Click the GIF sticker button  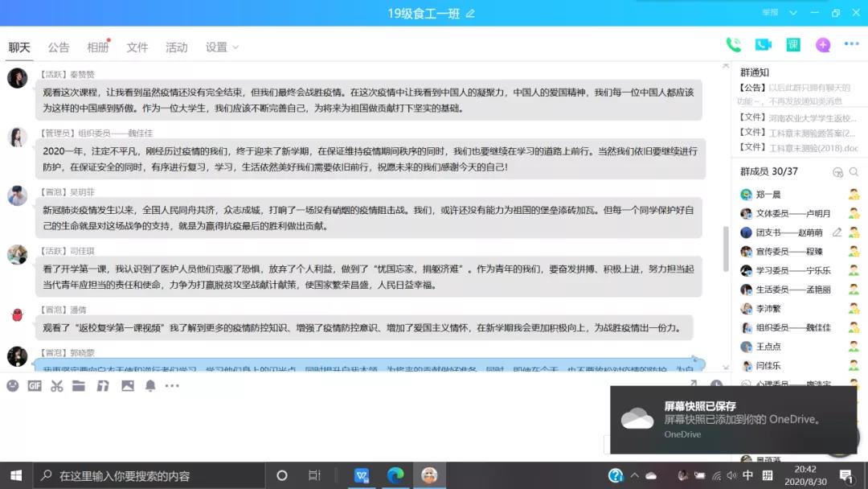pos(34,386)
